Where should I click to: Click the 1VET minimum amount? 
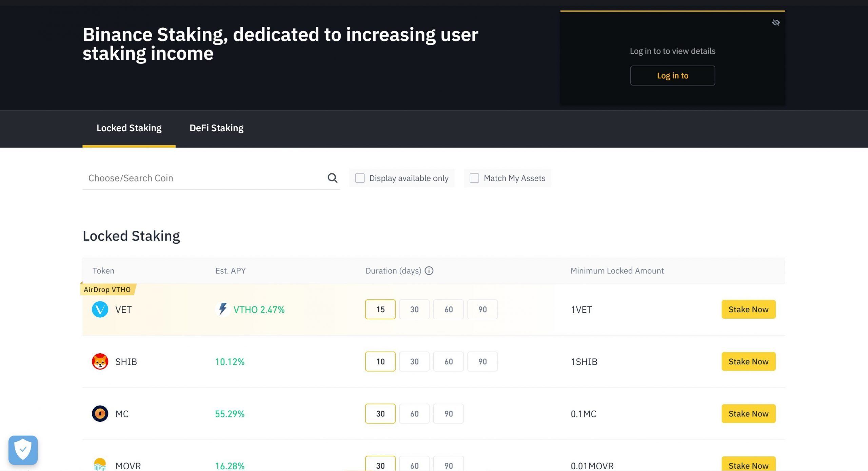(581, 309)
